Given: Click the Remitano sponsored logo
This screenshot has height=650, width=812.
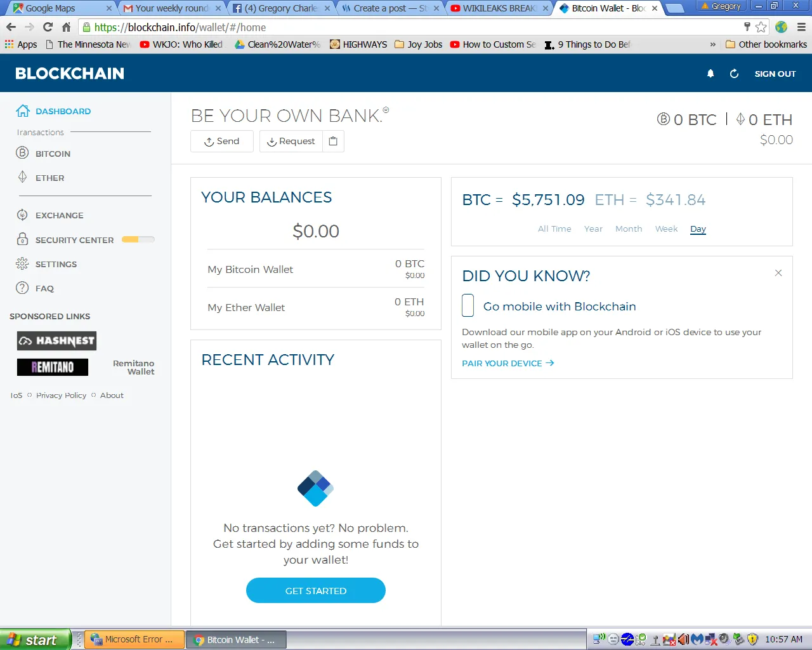Looking at the screenshot, I should tap(53, 367).
